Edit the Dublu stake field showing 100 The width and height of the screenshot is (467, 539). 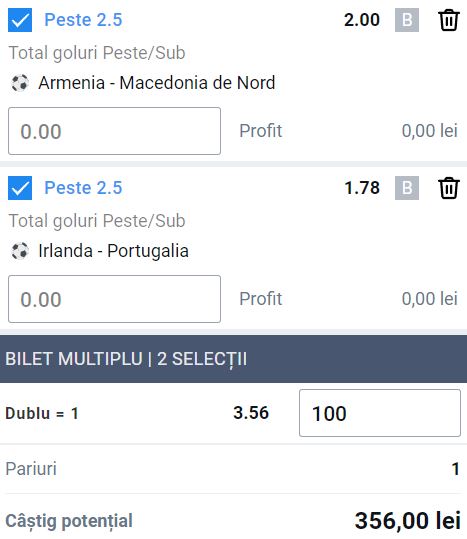(380, 413)
